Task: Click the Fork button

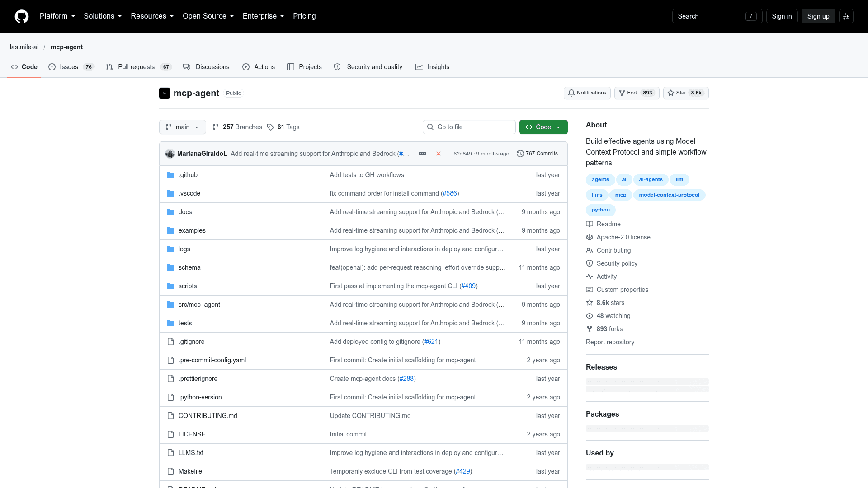Action: pyautogui.click(x=637, y=93)
